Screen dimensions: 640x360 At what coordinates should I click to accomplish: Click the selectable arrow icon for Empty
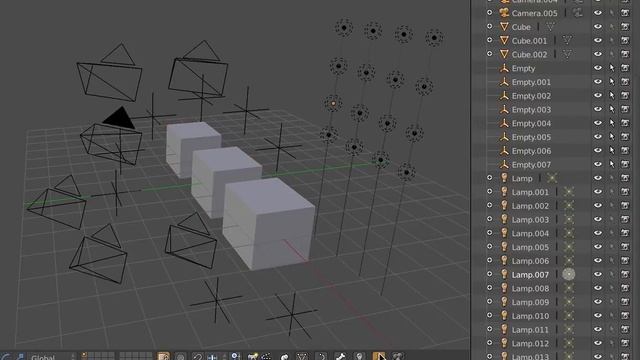(x=611, y=68)
